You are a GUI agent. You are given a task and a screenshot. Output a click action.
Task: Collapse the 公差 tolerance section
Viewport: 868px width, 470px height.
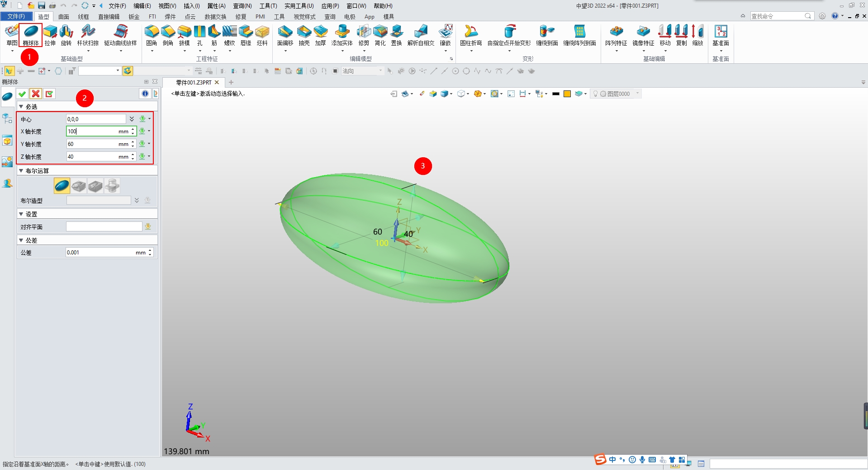click(x=21, y=240)
